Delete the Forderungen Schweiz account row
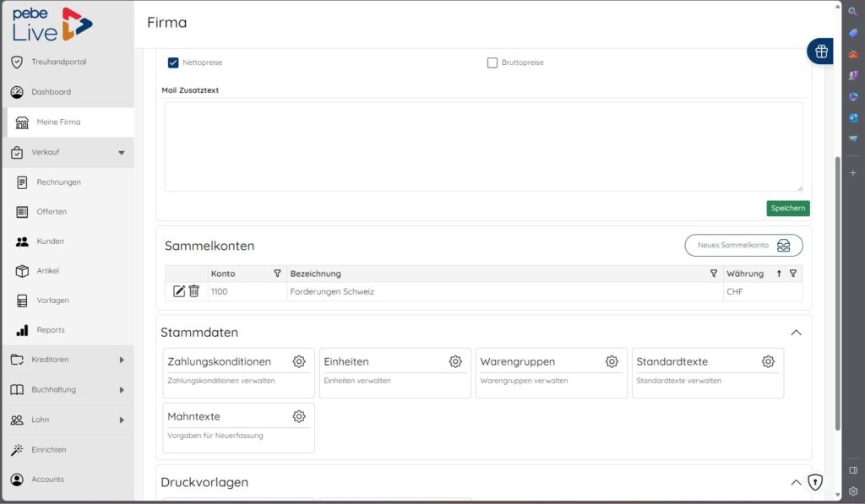This screenshot has height=504, width=865. [x=193, y=291]
